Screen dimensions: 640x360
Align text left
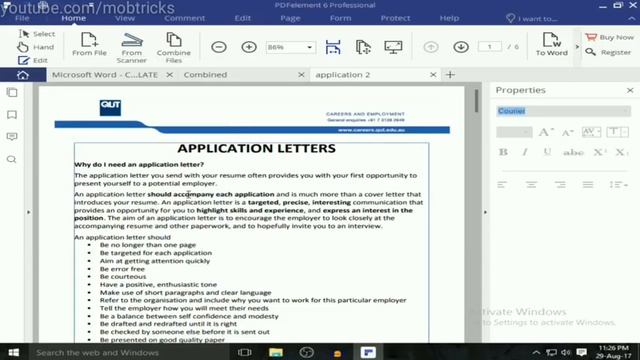[502, 185]
